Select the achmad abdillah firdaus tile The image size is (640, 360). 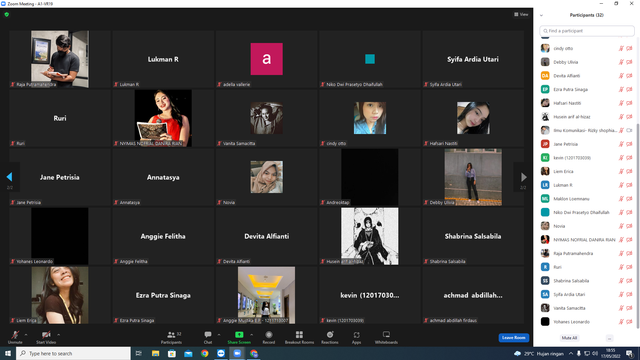click(x=473, y=295)
